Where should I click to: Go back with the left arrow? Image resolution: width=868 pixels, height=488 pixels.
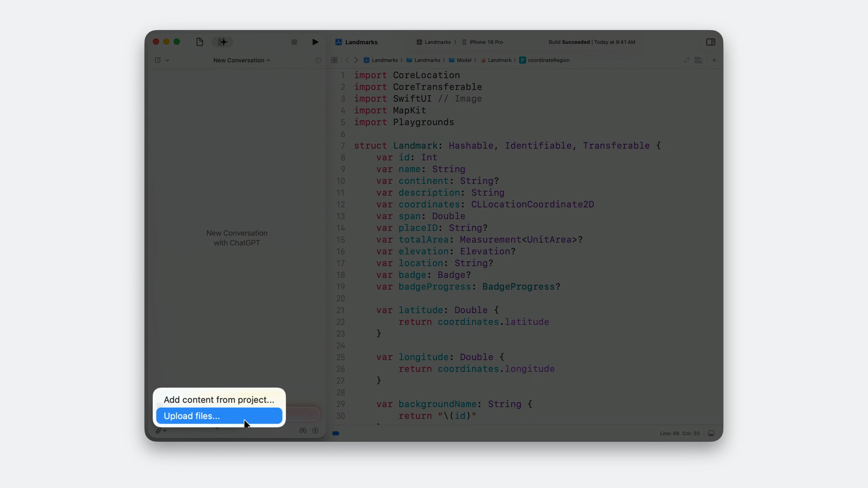coord(347,60)
